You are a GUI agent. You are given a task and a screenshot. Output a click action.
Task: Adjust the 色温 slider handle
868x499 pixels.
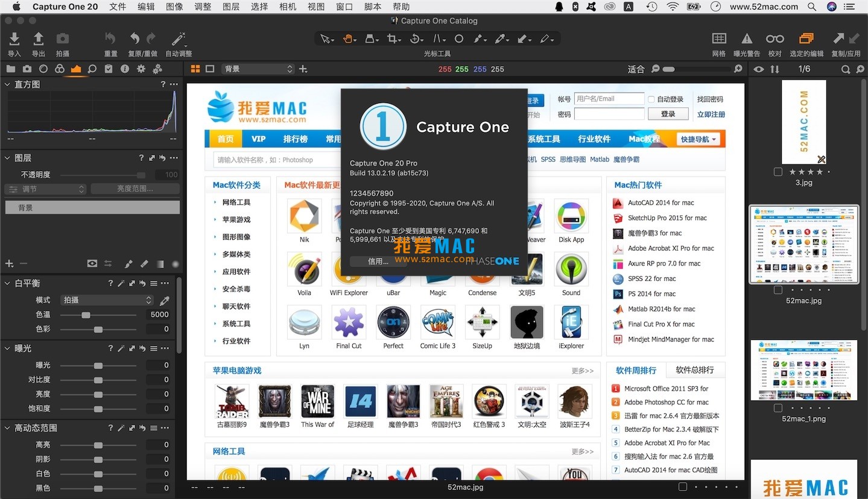tap(86, 315)
